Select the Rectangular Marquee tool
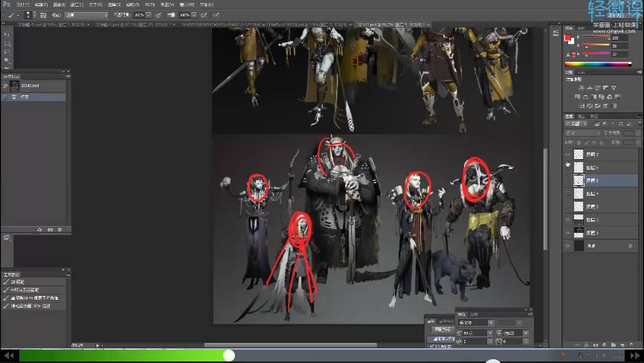This screenshot has height=363, width=644. (7, 43)
